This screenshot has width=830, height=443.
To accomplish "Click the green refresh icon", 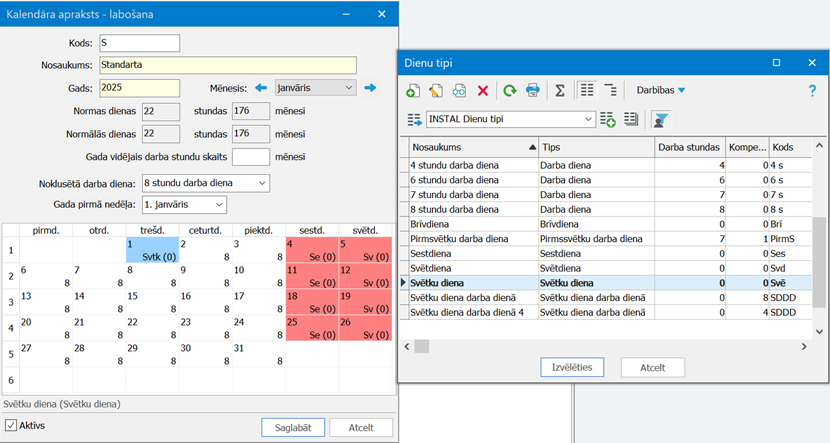I will 510,90.
